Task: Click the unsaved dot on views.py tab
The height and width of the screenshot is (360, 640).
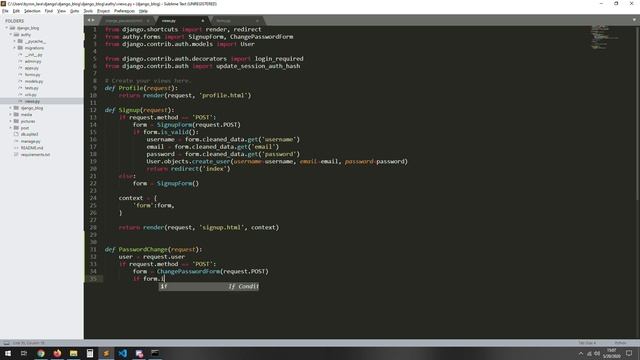Action: tap(202, 20)
